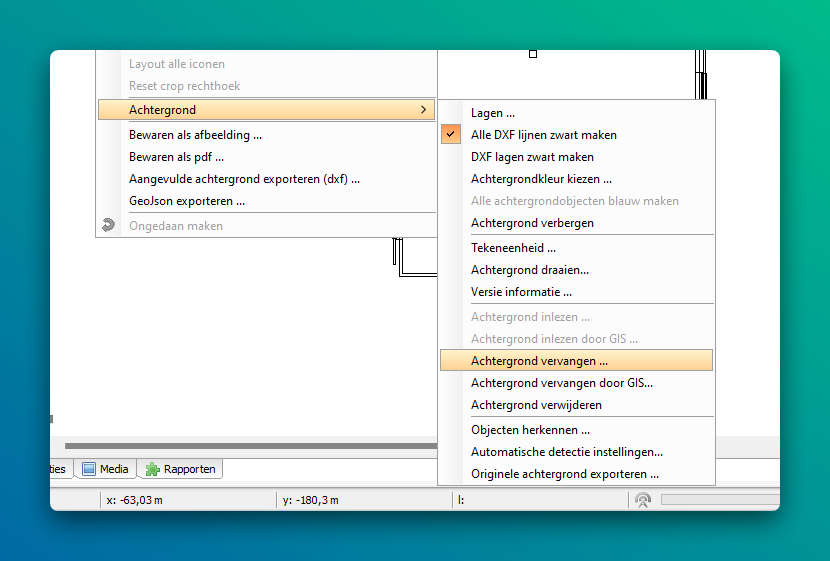Click the Rapporten puzzle piece icon
830x561 pixels.
coord(153,469)
